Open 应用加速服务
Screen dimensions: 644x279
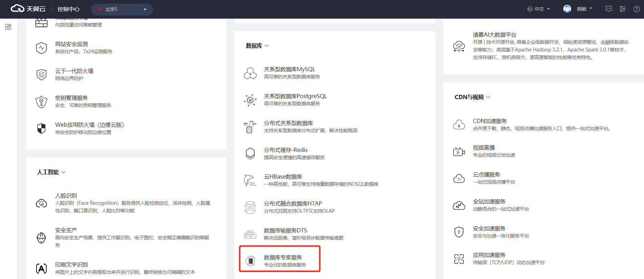[x=489, y=255]
